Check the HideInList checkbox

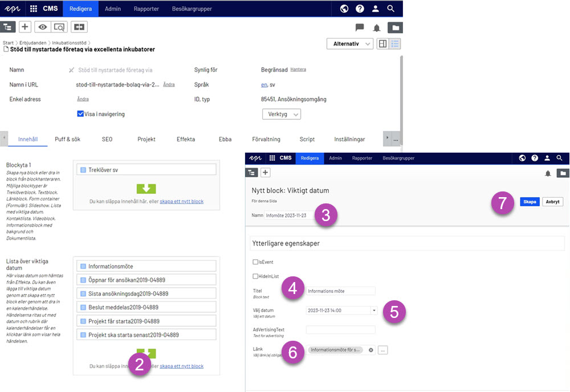(255, 276)
